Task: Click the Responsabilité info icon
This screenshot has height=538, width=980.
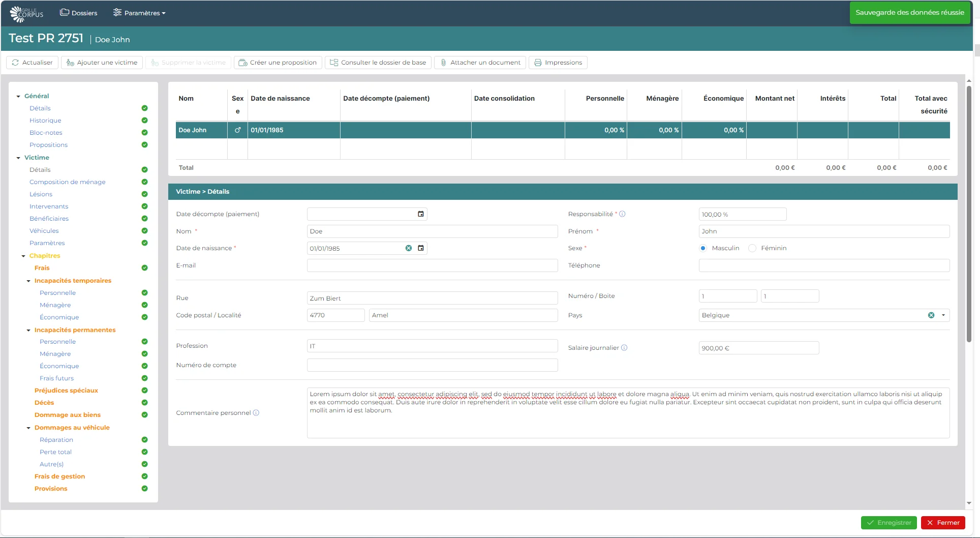Action: pos(622,214)
